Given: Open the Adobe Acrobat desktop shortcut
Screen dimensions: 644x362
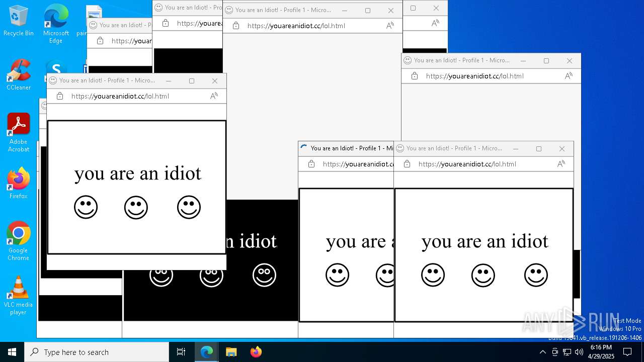Looking at the screenshot, I should pos(19,132).
